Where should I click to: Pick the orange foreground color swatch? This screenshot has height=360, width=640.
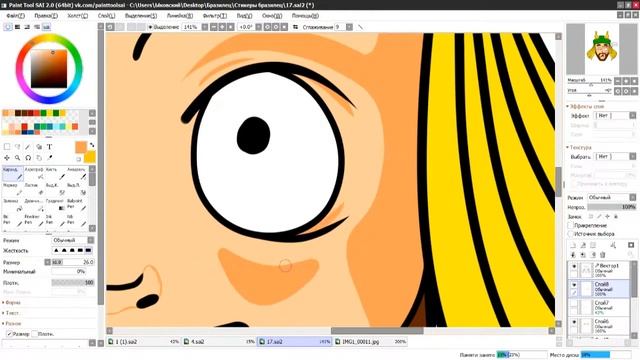coord(81,147)
